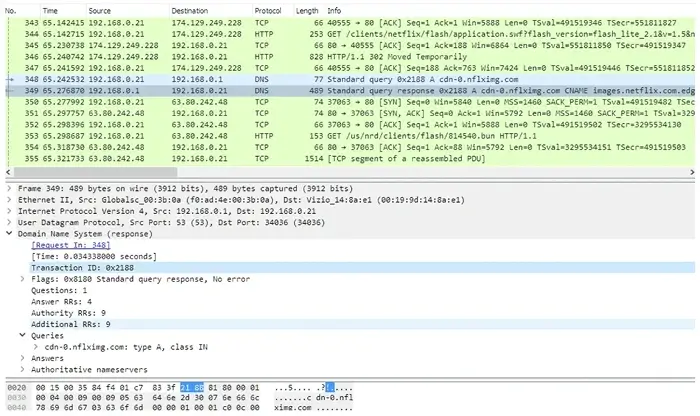Expand cdn-0.nflximg.com type A query
This screenshot has height=416, width=700.
tap(36, 347)
